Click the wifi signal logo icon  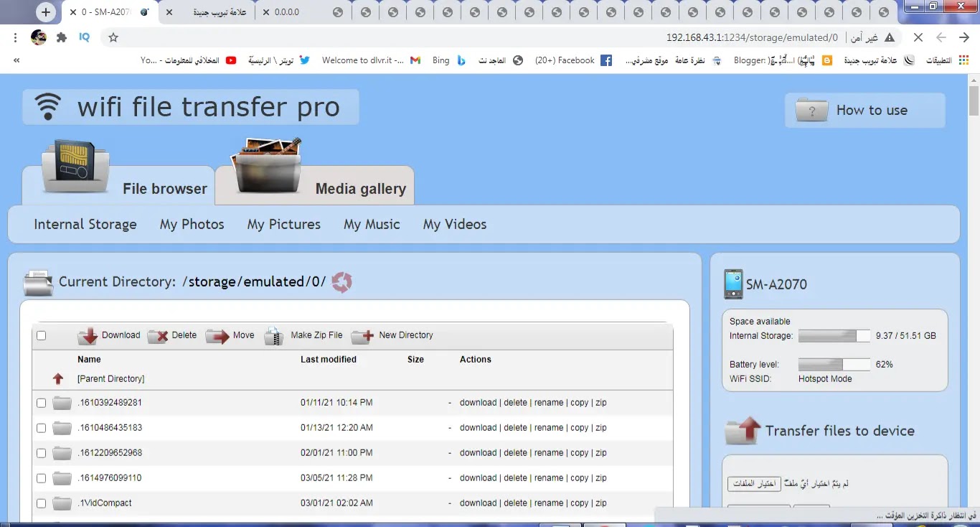point(48,107)
